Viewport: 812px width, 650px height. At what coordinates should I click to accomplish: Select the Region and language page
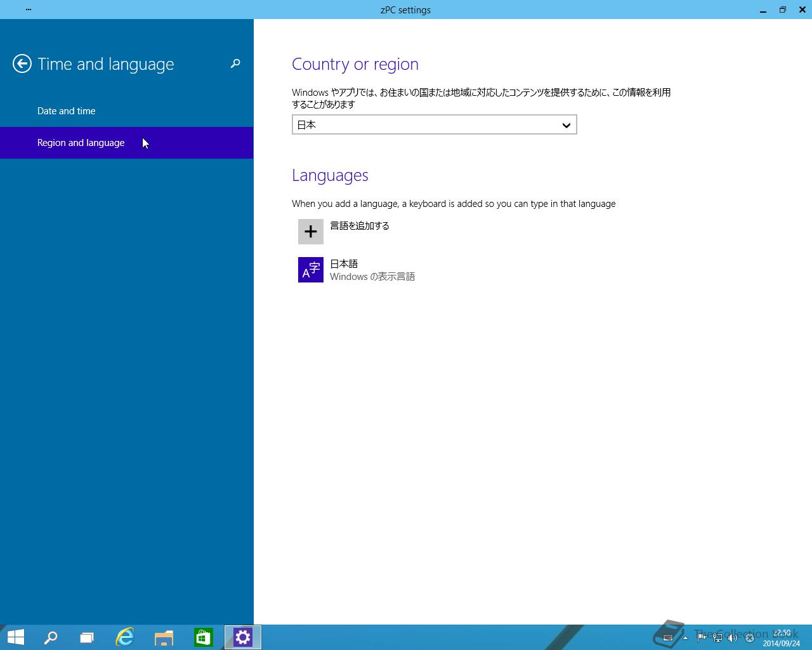pyautogui.click(x=127, y=143)
